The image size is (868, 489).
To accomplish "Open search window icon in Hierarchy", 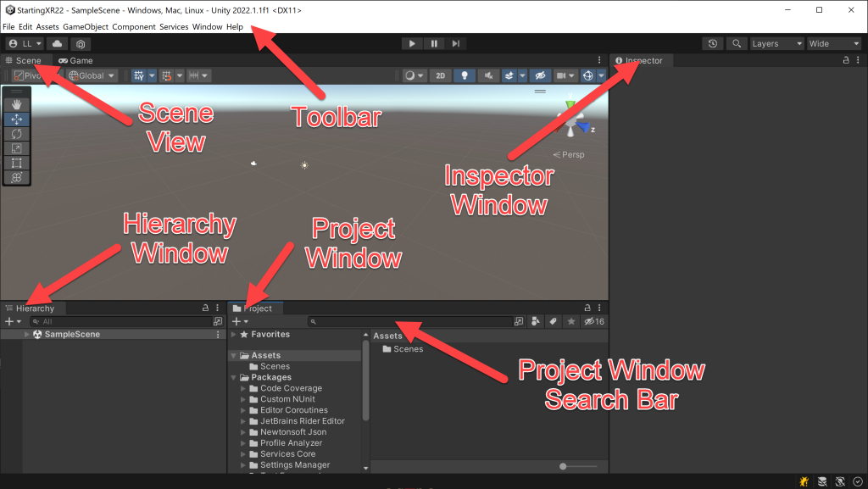I will [x=218, y=321].
